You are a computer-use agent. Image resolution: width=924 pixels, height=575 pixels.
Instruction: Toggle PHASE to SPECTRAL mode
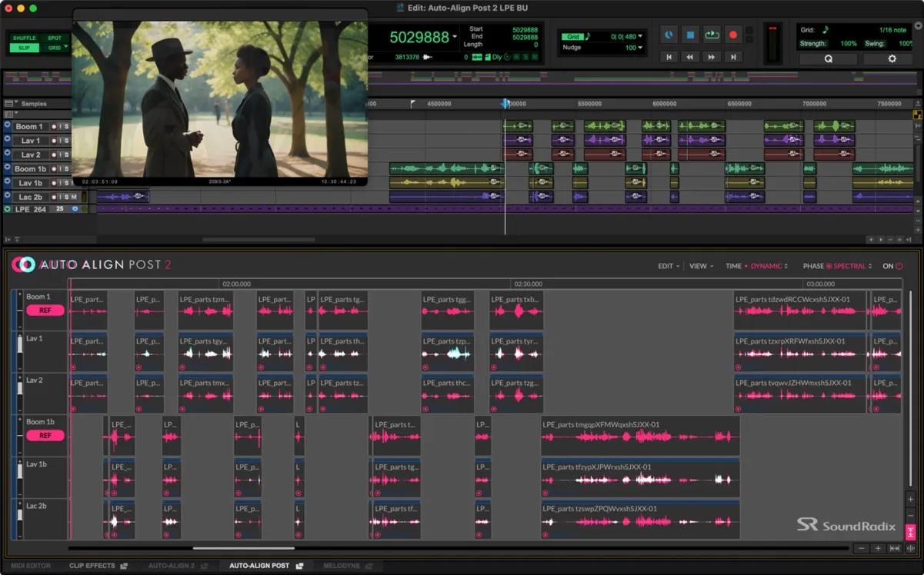[850, 265]
